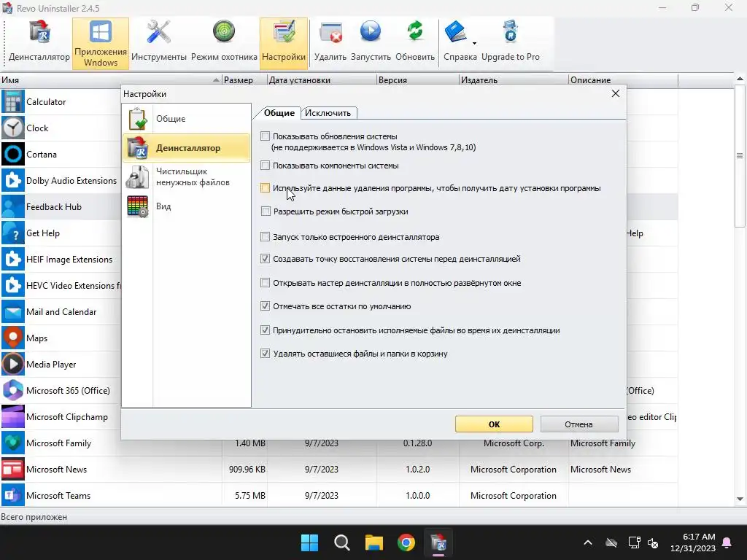Select Clock app icon in list

13,128
